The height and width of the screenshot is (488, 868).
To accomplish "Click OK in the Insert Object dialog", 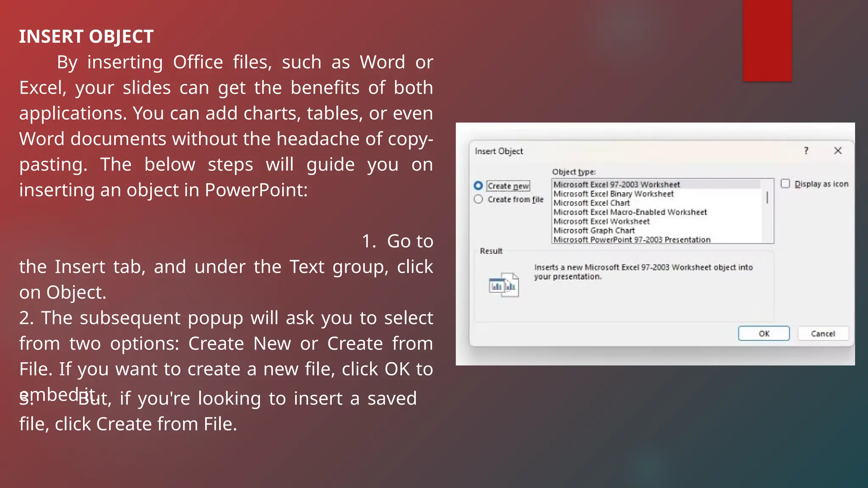I will pos(764,333).
